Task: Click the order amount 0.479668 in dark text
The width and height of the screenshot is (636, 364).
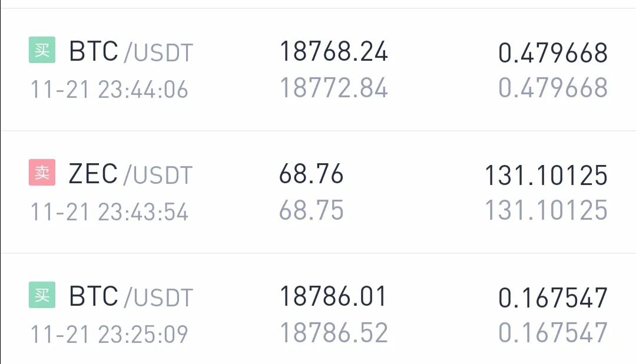Action: 553,53
